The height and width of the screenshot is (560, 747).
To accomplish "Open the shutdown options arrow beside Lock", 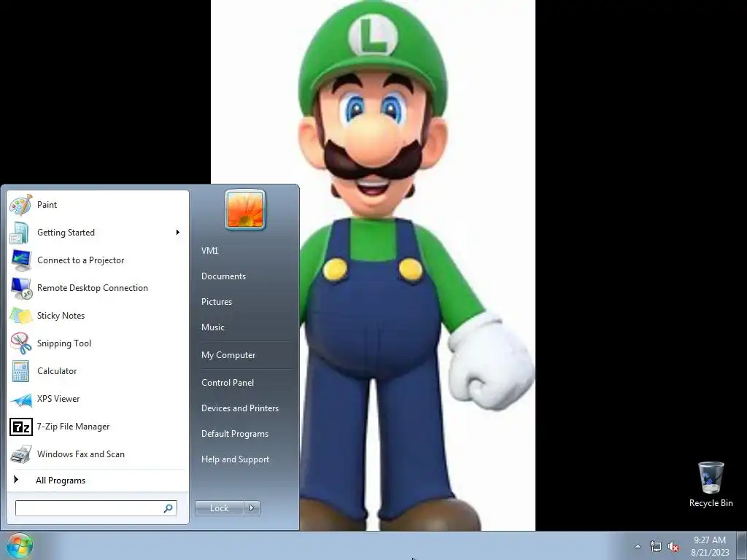I will (x=252, y=508).
